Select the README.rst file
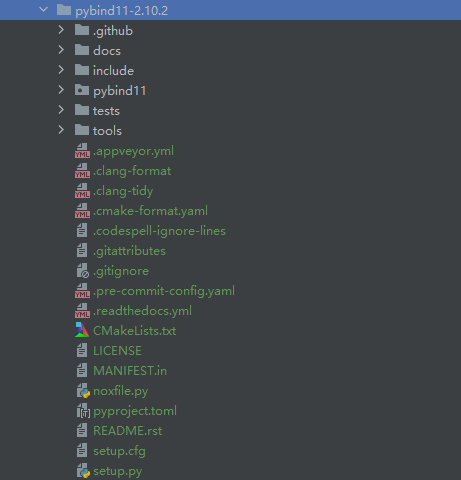 128,431
